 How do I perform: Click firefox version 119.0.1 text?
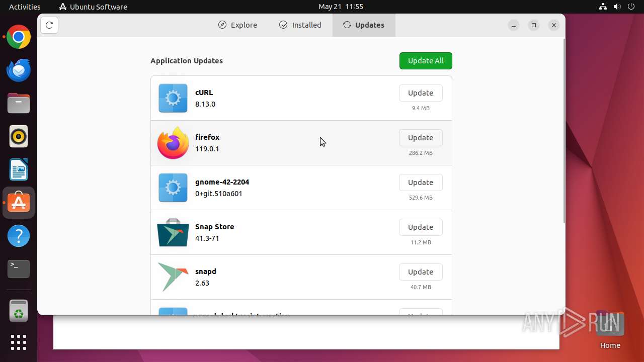click(207, 149)
